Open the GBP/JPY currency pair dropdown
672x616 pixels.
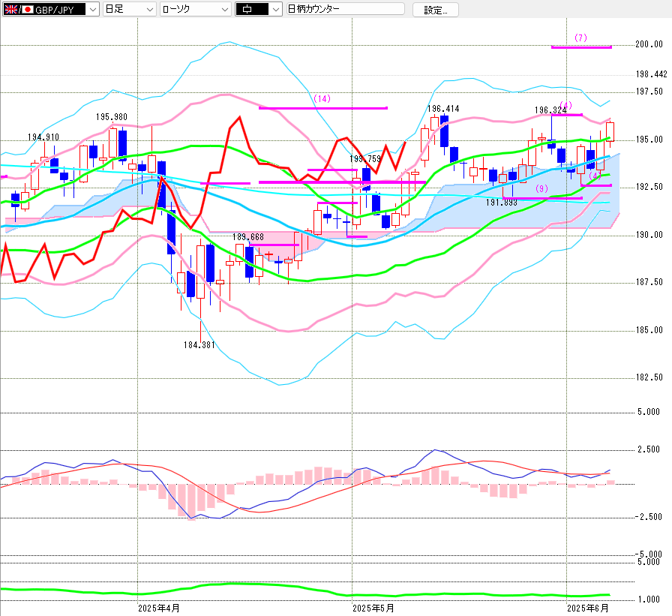(51, 9)
